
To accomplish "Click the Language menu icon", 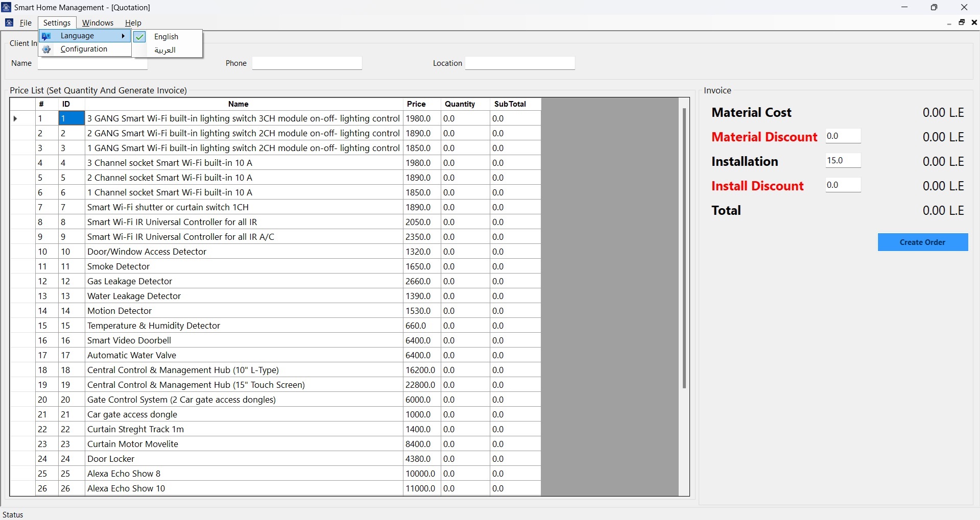I will point(46,36).
